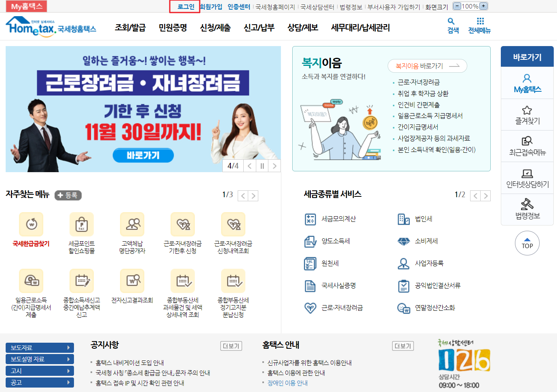Expand the 고시 menu
Image resolution: width=557 pixels, height=392 pixels.
pos(40,371)
